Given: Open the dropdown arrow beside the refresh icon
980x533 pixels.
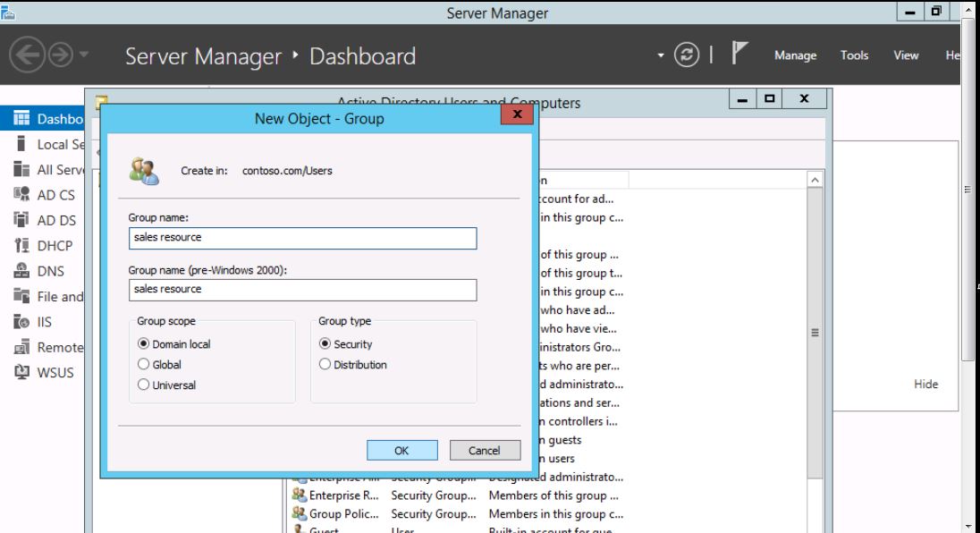Looking at the screenshot, I should click(x=661, y=55).
